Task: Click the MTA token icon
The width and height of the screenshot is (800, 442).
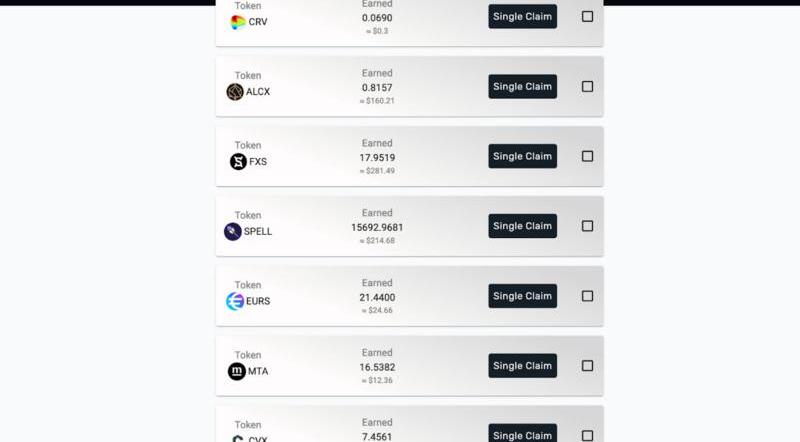Action: [x=237, y=371]
